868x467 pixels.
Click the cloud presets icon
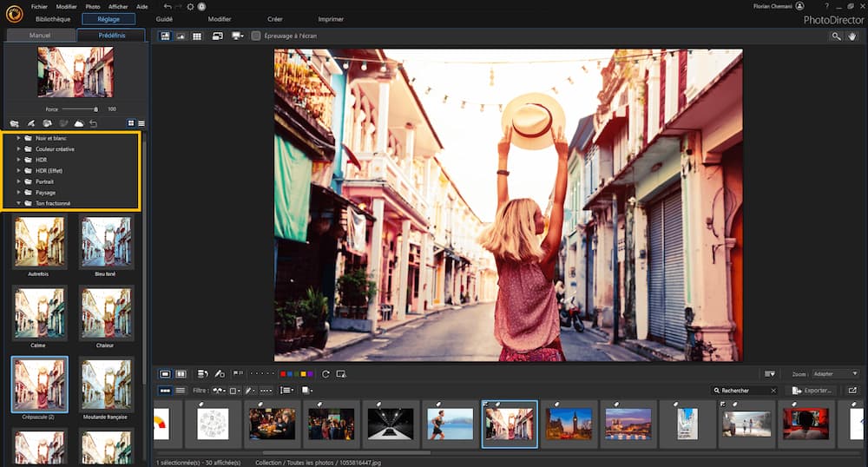[79, 123]
